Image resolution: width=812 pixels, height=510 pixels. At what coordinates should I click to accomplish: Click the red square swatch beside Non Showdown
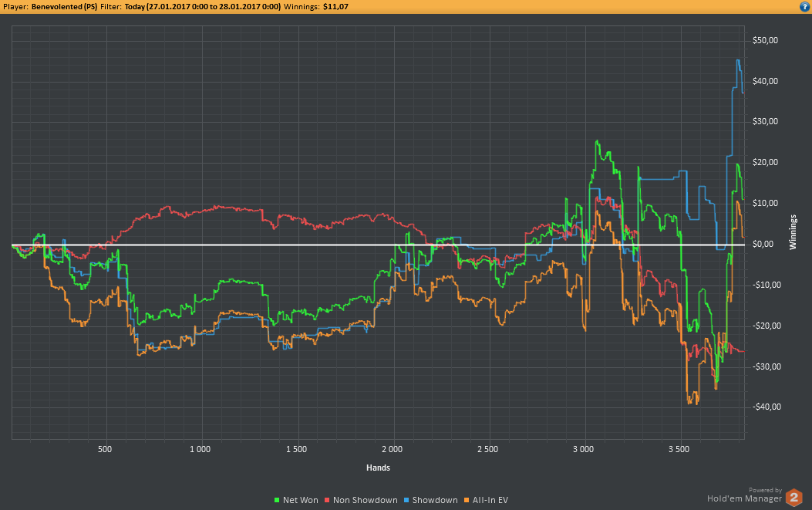pyautogui.click(x=327, y=500)
